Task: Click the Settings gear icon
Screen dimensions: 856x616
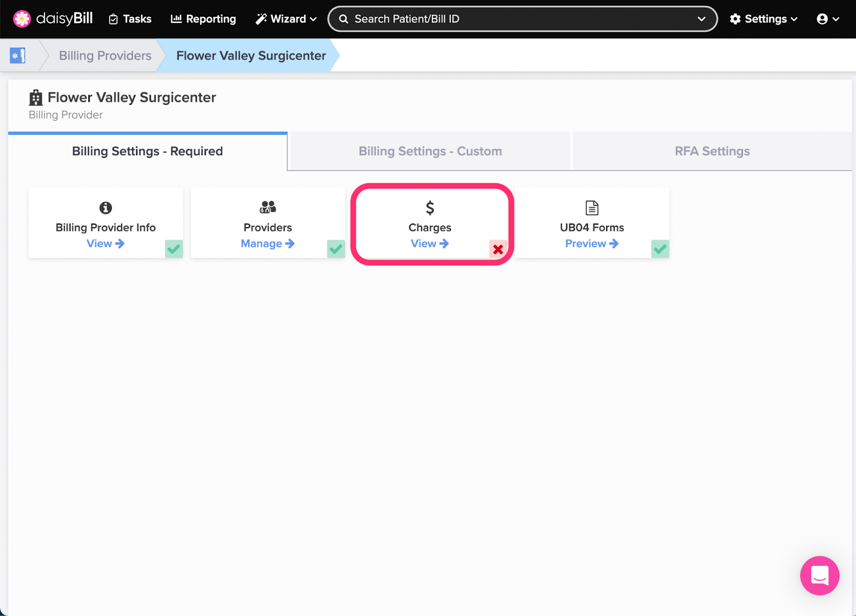Action: [736, 19]
